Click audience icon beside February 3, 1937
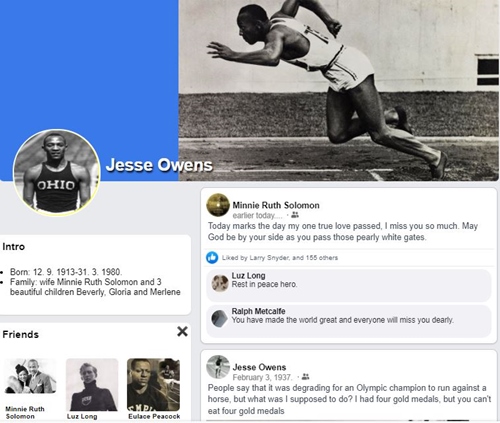 [x=305, y=377]
